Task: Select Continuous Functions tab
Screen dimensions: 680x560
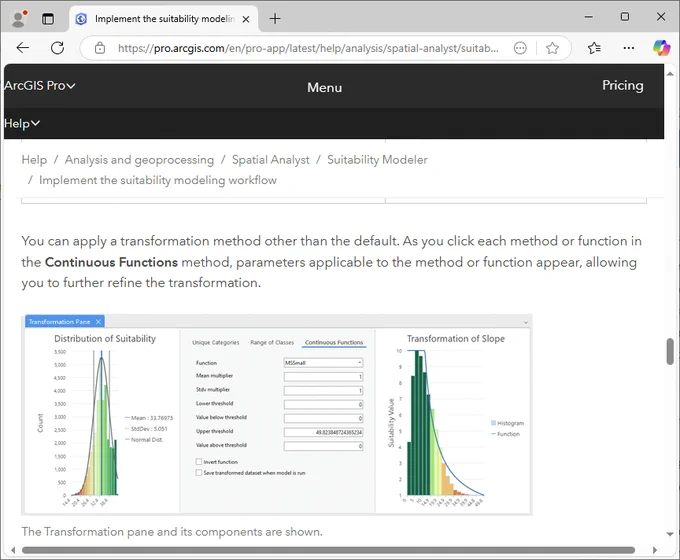Action: pos(334,342)
